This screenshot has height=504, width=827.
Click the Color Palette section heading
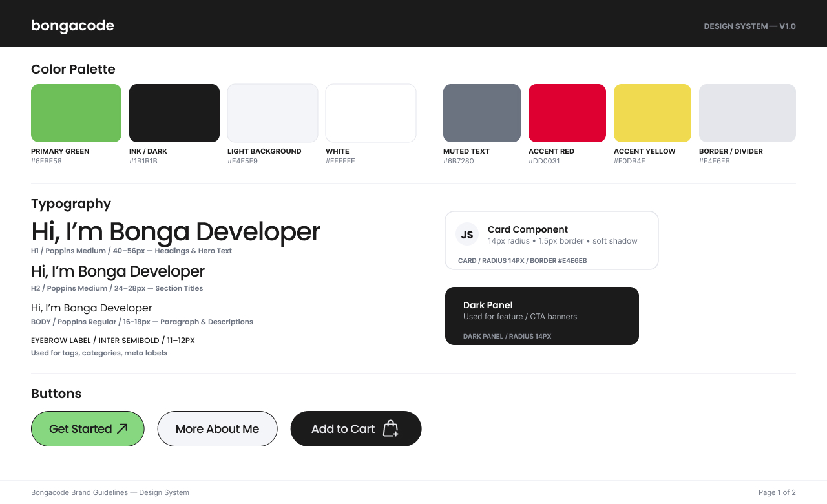point(73,69)
